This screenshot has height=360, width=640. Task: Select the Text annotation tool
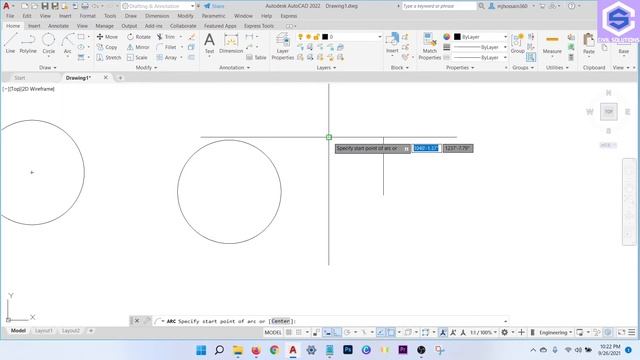(x=209, y=43)
